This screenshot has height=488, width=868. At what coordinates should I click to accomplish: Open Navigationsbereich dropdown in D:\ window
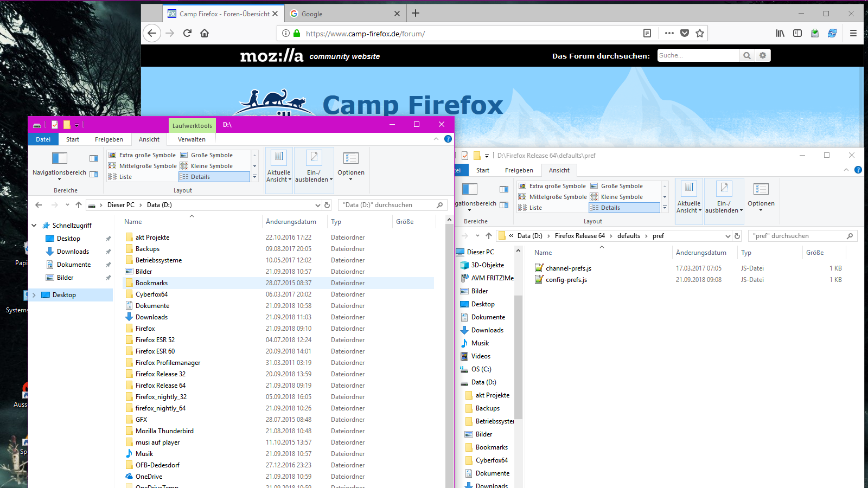pos(59,166)
